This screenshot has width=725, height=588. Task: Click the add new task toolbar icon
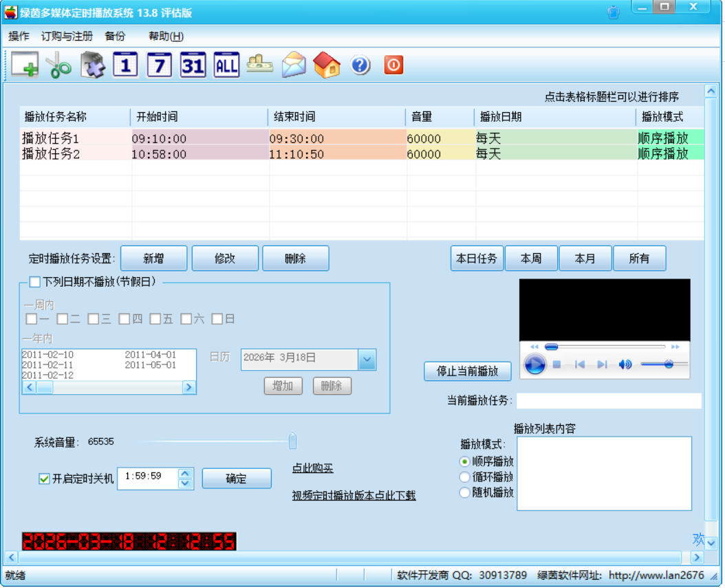point(25,65)
